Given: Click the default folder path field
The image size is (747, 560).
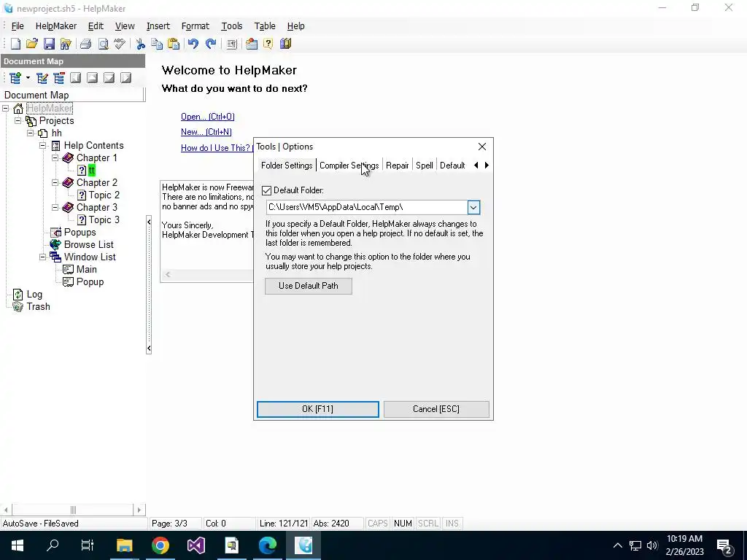Looking at the screenshot, I should coord(367,207).
